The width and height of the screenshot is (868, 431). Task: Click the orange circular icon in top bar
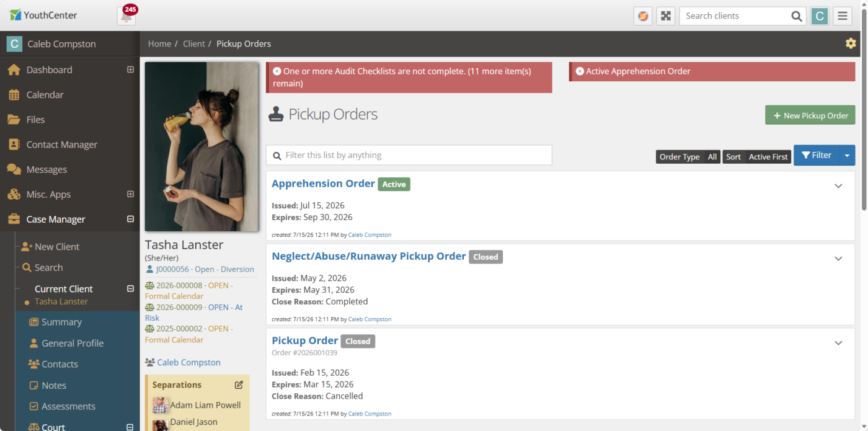click(643, 16)
